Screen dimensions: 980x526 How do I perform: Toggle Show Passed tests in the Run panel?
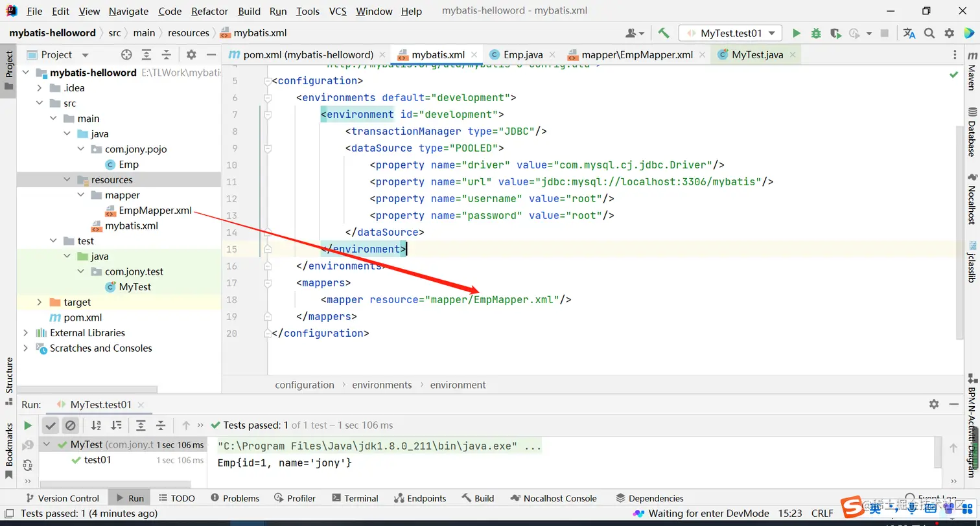(50, 426)
